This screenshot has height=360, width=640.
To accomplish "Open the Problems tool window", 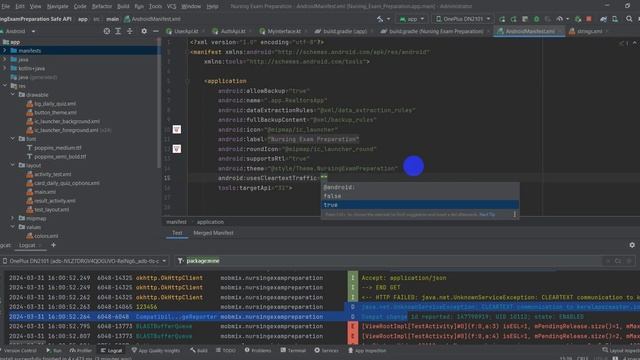I will coord(258,350).
